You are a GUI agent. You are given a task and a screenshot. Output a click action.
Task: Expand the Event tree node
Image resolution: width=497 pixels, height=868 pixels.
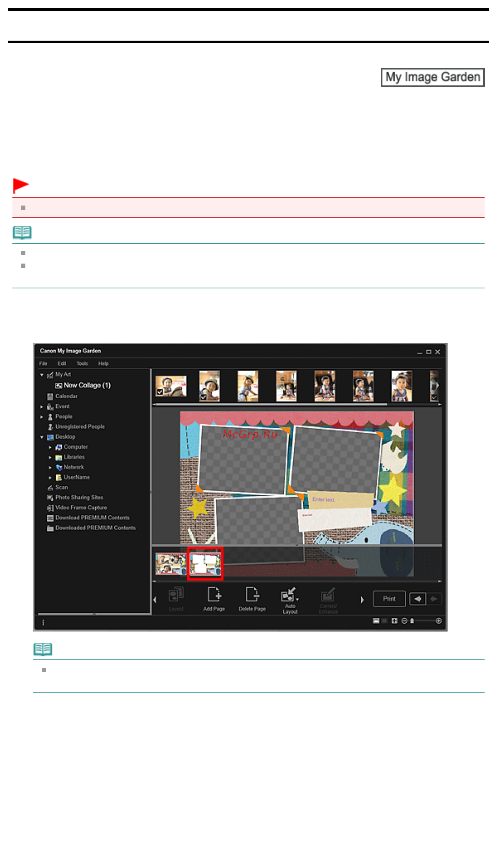coord(42,407)
